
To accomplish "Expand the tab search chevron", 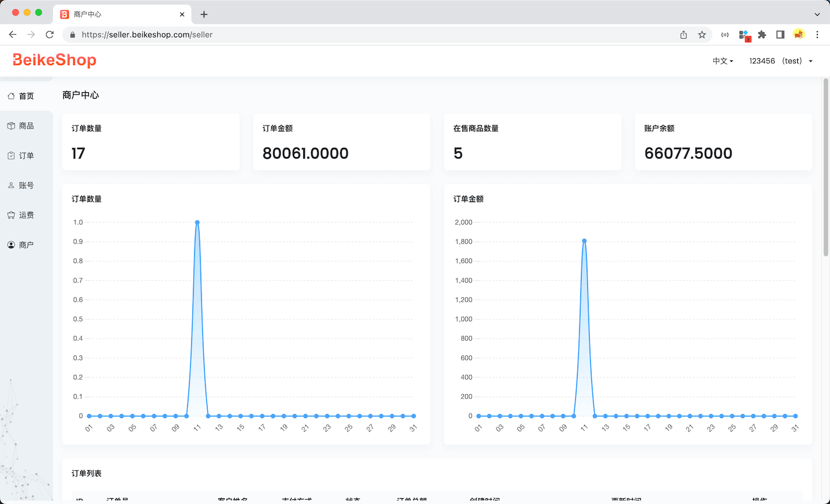I will tap(817, 14).
